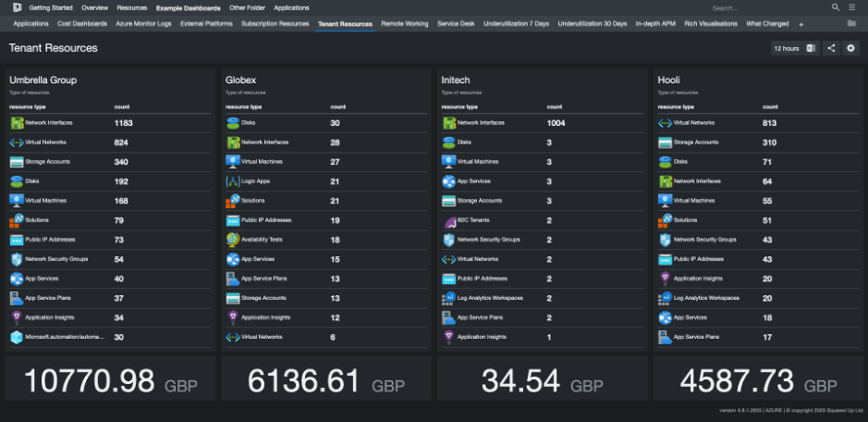Viewport: 868px width, 422px height.
Task: Switch to In-depth APM tab
Action: 655,24
